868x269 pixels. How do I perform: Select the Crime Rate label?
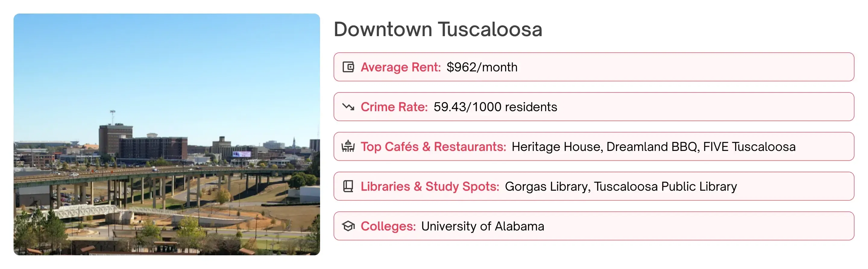click(394, 107)
